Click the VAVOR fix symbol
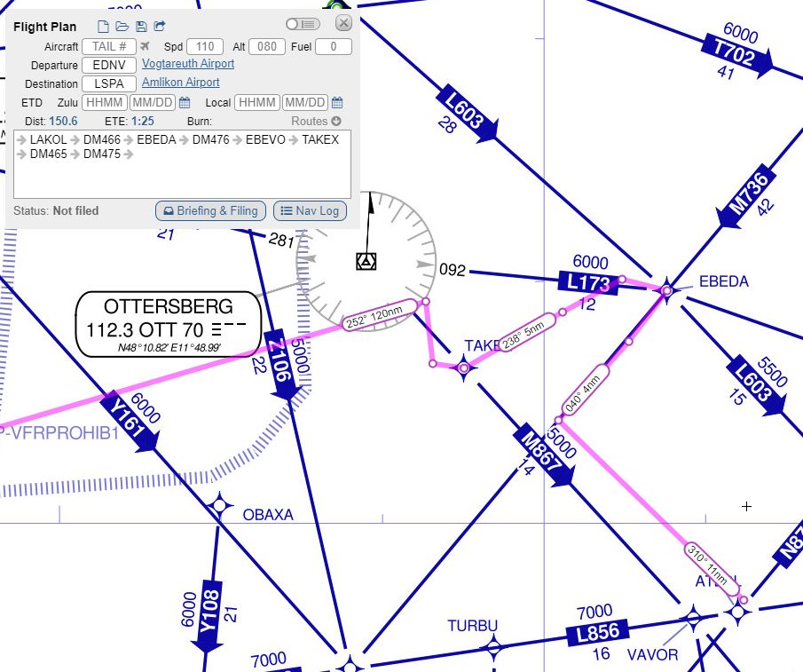Viewport: 803px width, 672px height. (x=693, y=618)
